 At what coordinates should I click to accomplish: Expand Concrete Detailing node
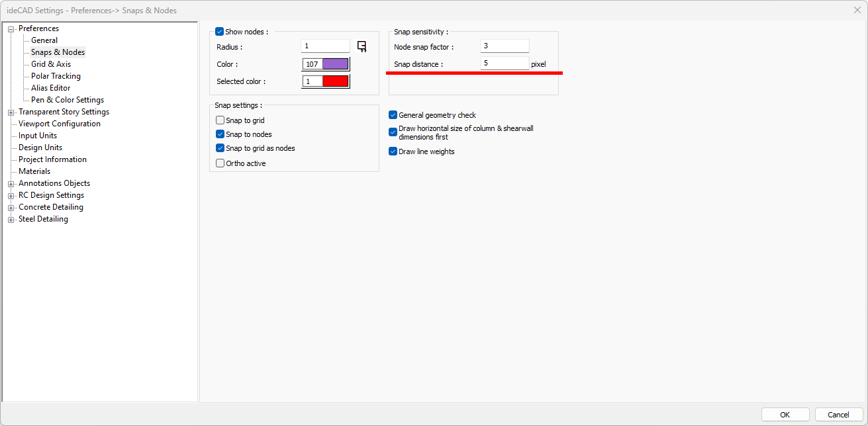pos(11,208)
